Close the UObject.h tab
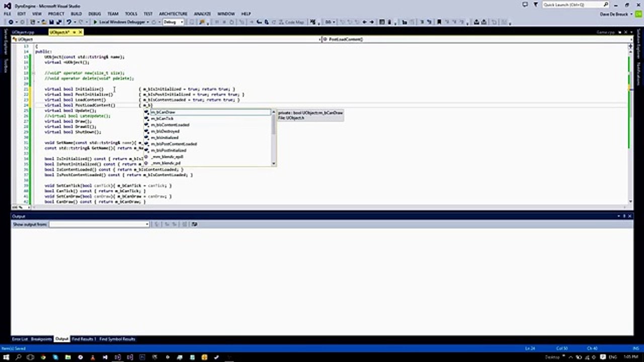This screenshot has width=644, height=362. pos(80,32)
